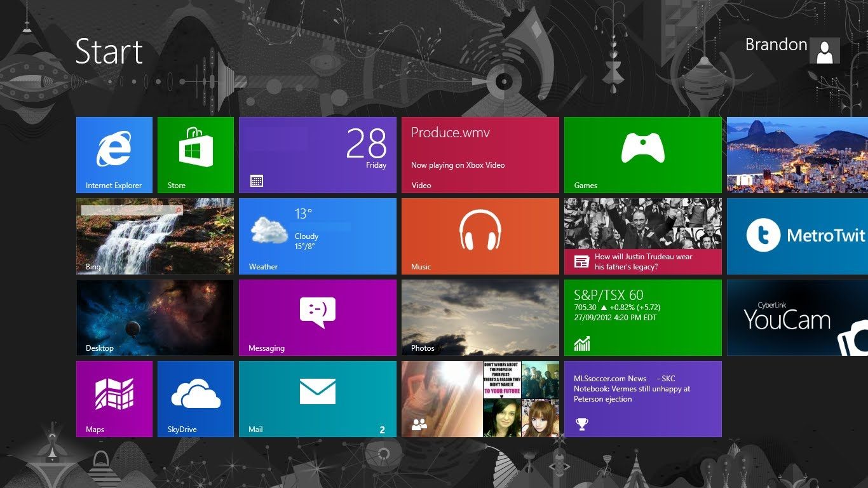The image size is (868, 488).
Task: Open the Music app
Action: pyautogui.click(x=480, y=236)
